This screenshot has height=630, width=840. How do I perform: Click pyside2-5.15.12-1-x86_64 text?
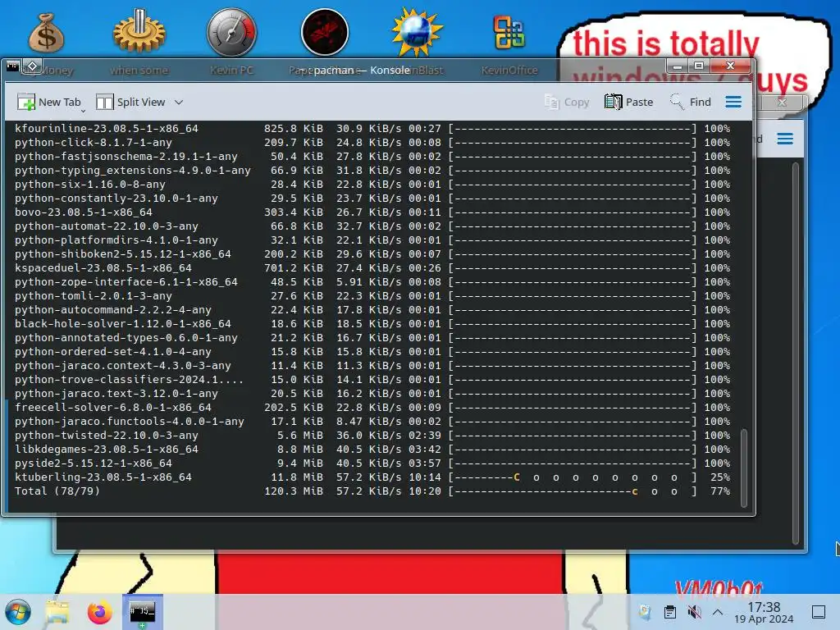click(x=94, y=463)
